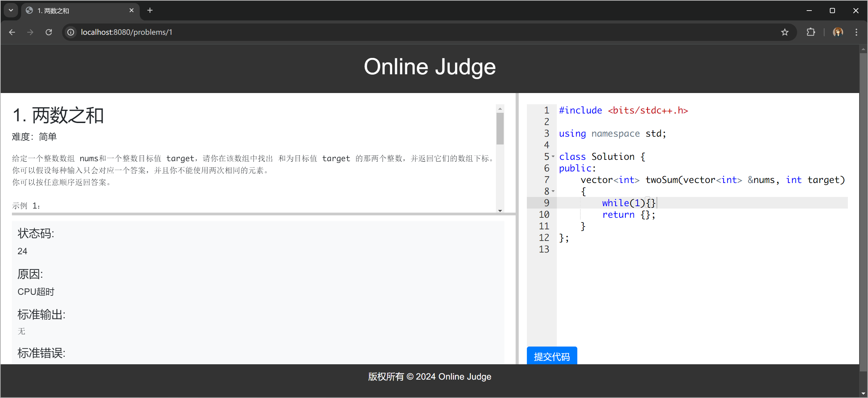Screen dimensions: 868x398
Task: Collapse the code fold arrow on line 8
Action: [553, 191]
